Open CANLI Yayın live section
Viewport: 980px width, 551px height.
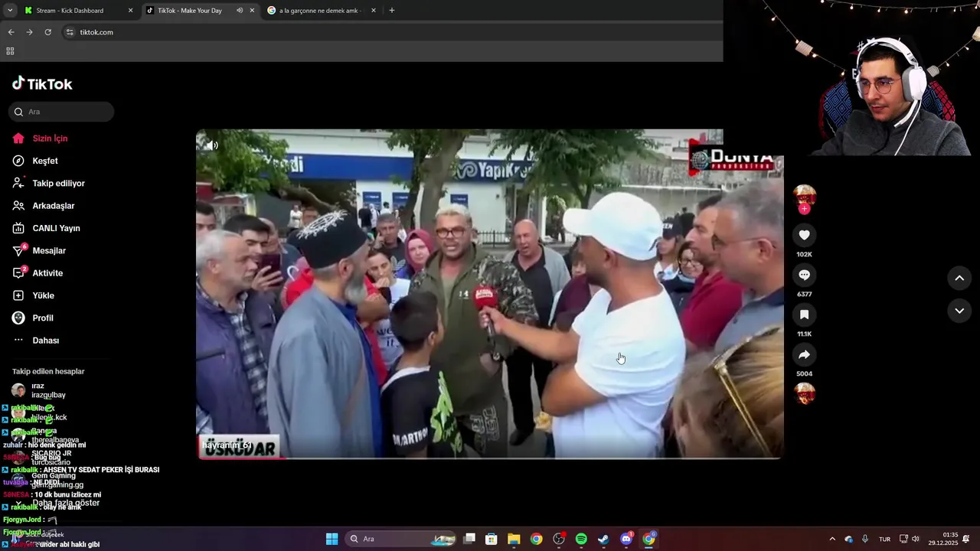(56, 228)
